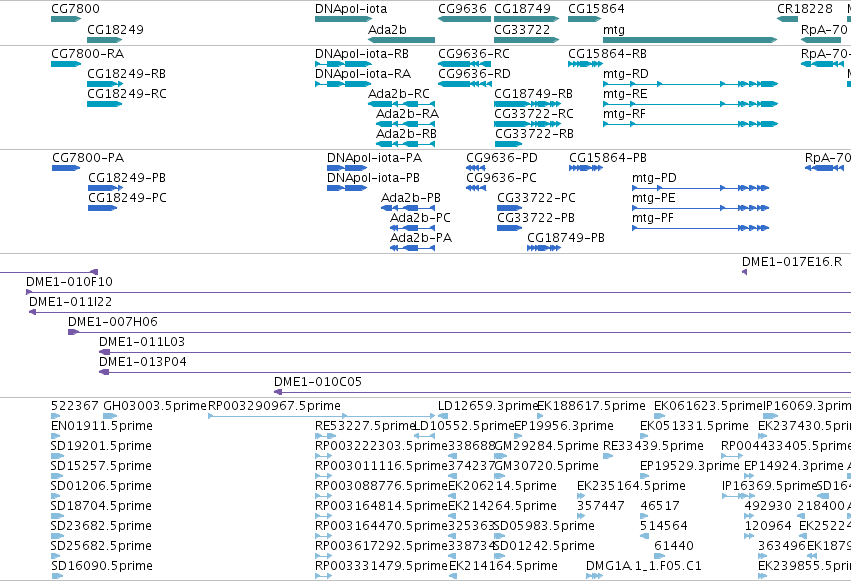Click transcript CG9636-RD
Image resolution: width=851 pixels, height=581 pixels.
[x=465, y=84]
